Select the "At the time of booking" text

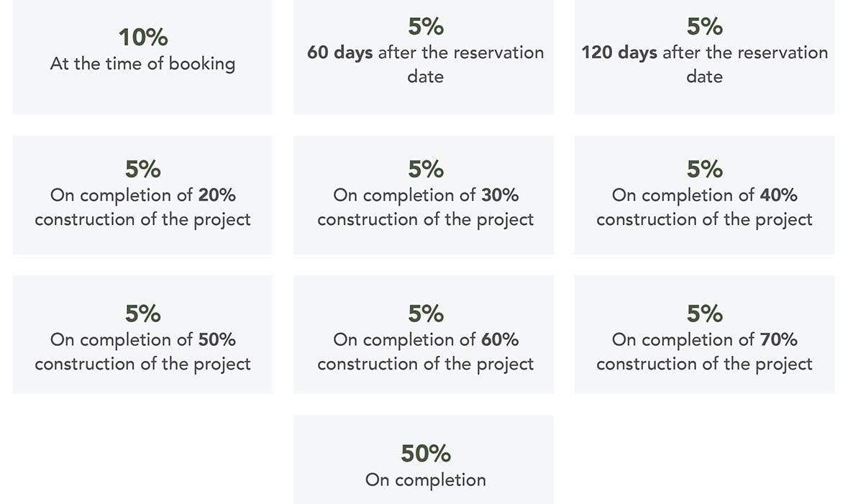point(142,63)
